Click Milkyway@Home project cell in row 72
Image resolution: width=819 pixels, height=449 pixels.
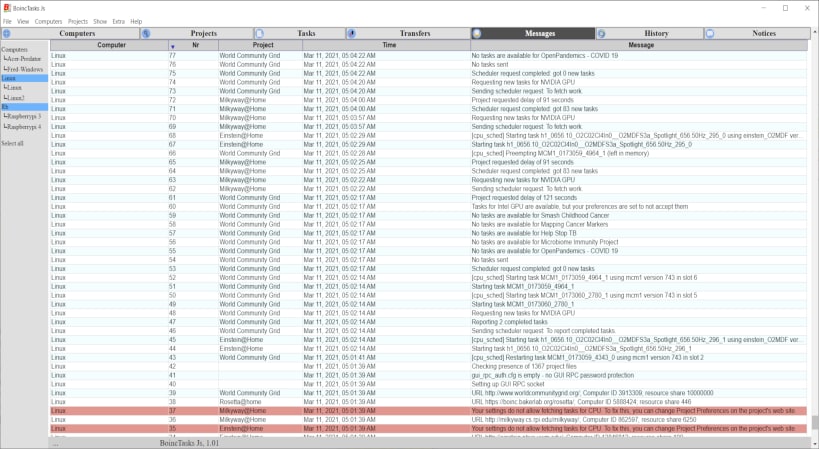(242, 100)
